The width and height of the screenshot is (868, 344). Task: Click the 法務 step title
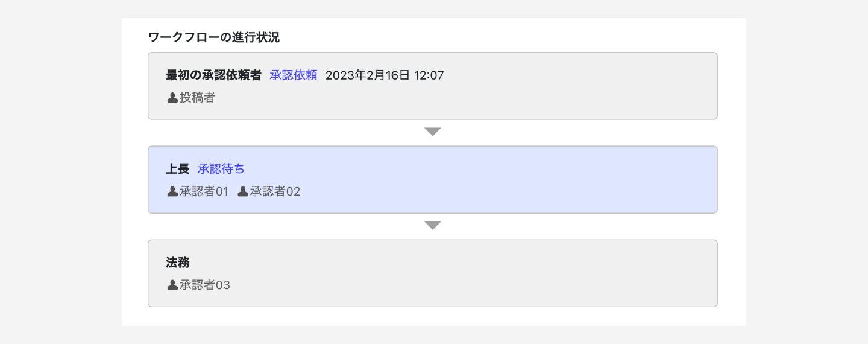tap(178, 263)
